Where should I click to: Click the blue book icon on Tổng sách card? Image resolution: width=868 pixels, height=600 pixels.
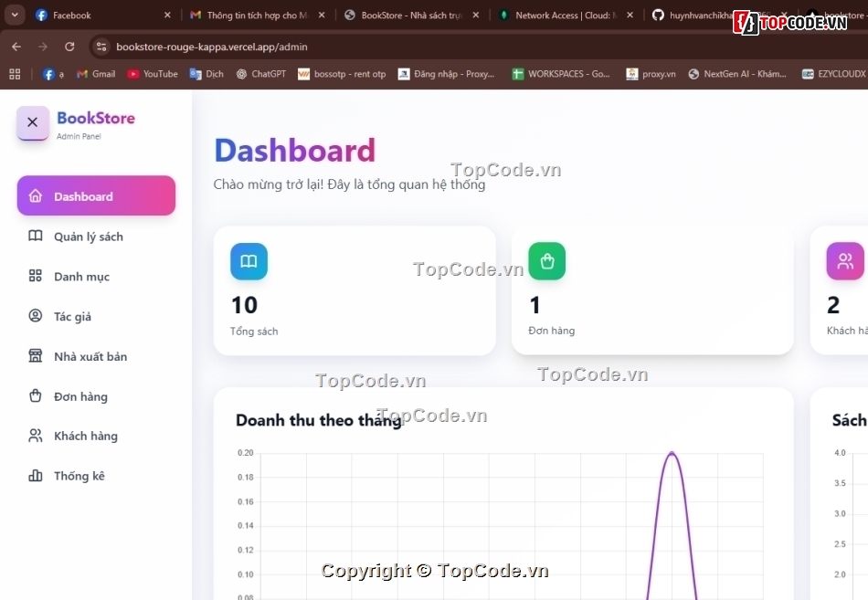click(x=249, y=260)
